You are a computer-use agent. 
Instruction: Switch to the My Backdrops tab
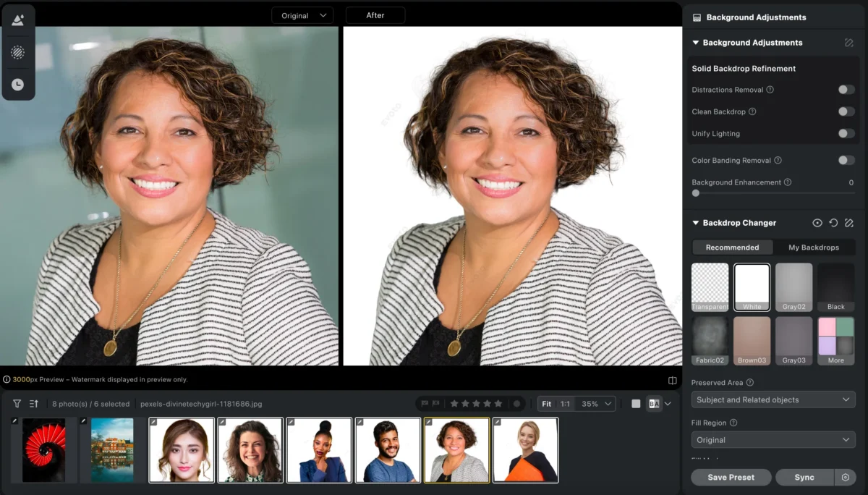(x=814, y=247)
